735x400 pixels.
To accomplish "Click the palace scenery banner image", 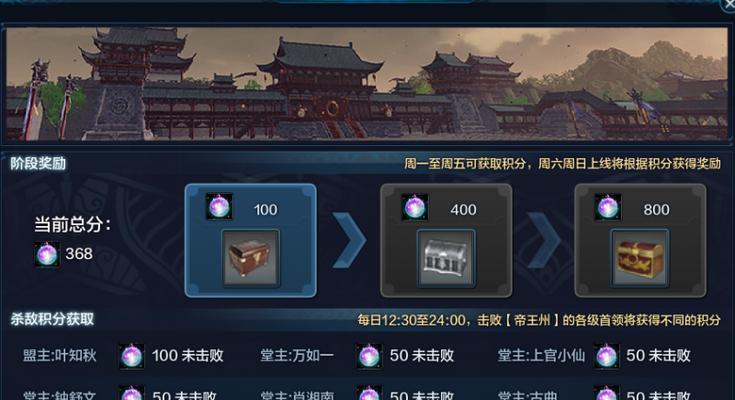I will (x=367, y=84).
